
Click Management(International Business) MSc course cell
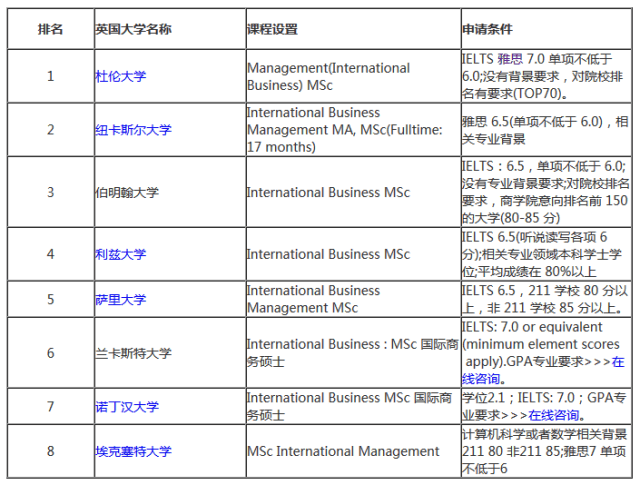pyautogui.click(x=353, y=76)
